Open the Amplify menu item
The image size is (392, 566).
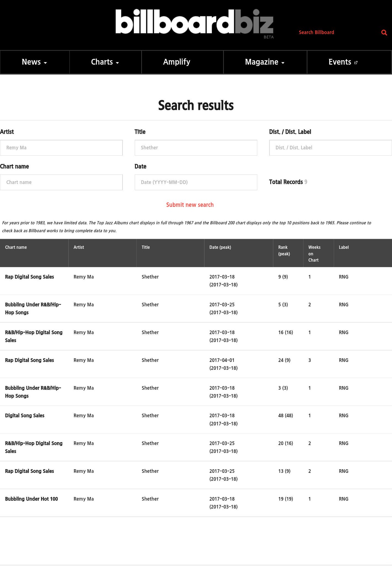(177, 62)
